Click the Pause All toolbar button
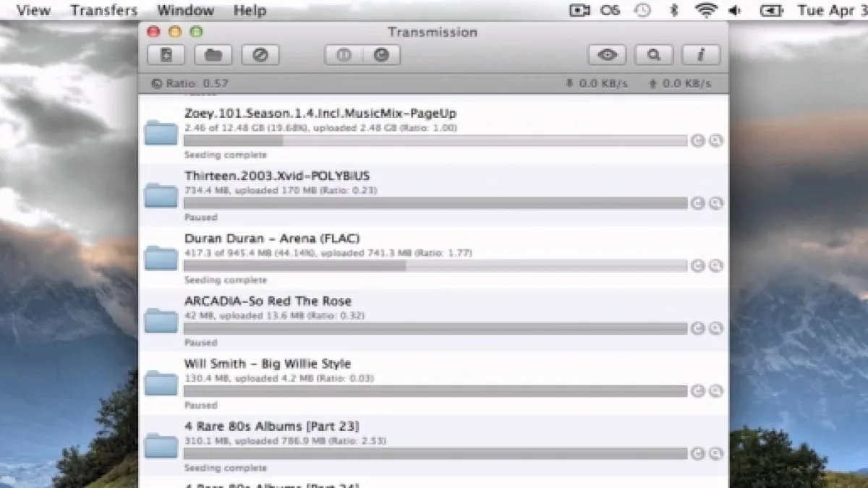 (344, 55)
